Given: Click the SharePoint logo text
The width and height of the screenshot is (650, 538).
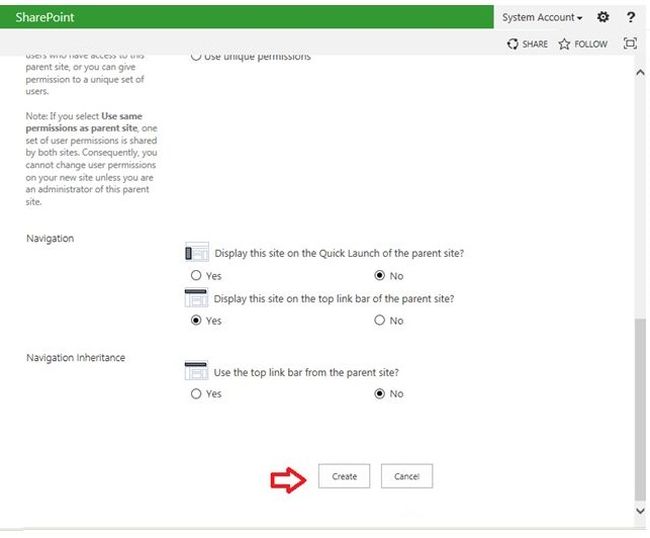Looking at the screenshot, I should click(45, 17).
